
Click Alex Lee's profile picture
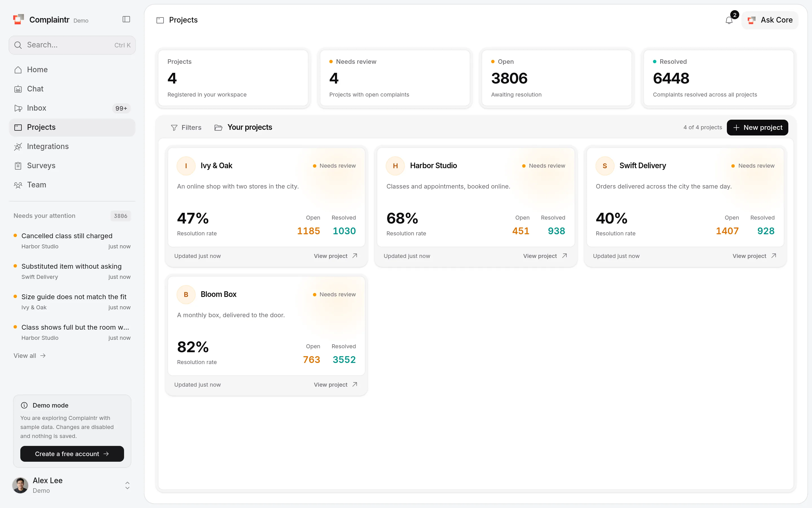(20, 485)
